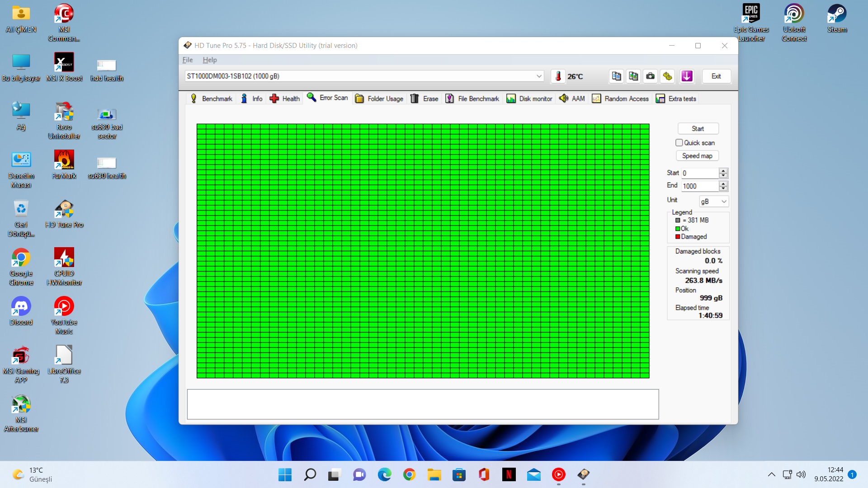Click the copy screenshot to clipboard icon
868x488 pixels.
633,76
